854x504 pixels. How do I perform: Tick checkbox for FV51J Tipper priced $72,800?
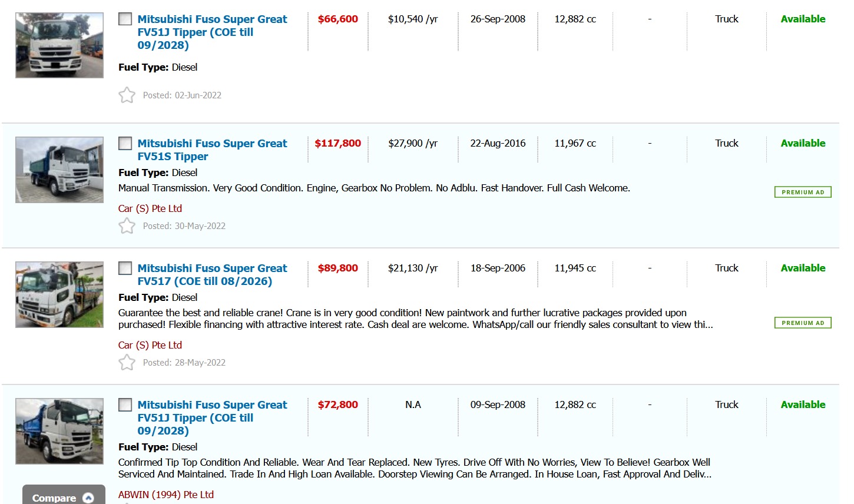point(125,404)
